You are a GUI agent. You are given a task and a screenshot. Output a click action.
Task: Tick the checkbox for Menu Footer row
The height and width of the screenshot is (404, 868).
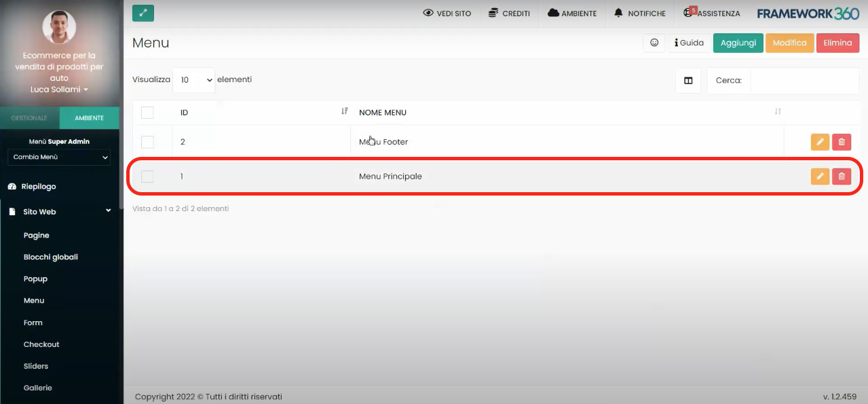click(147, 142)
